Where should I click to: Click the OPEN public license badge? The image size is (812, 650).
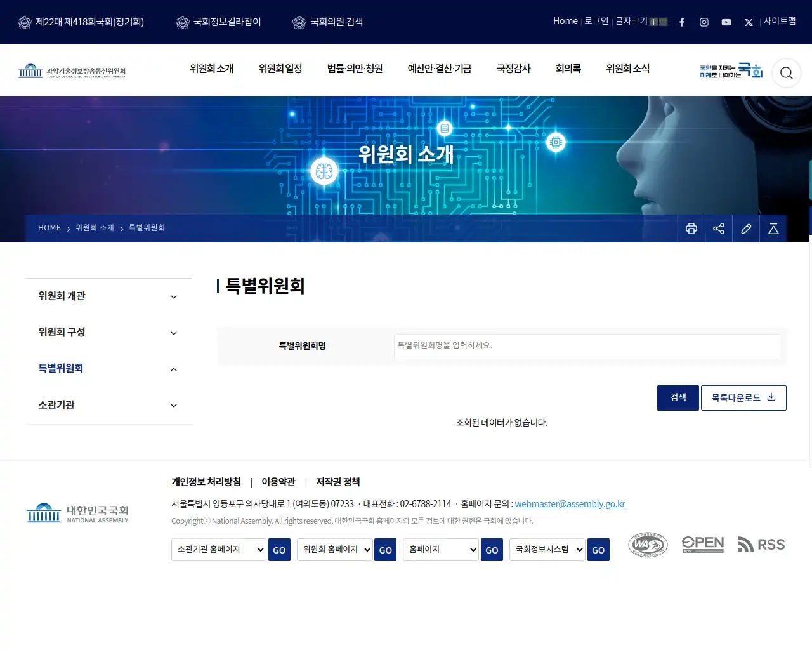(703, 545)
